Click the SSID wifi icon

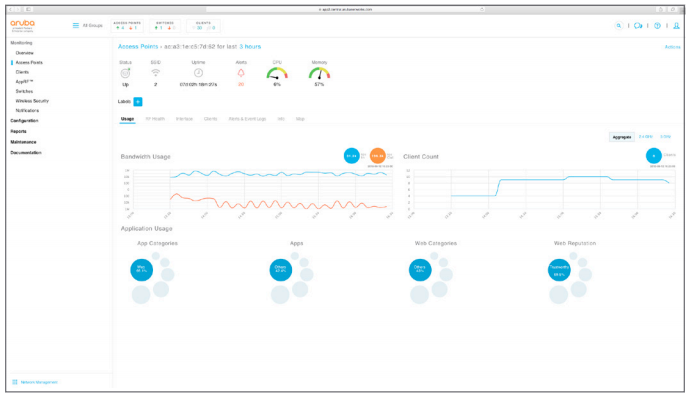pyautogui.click(x=156, y=73)
